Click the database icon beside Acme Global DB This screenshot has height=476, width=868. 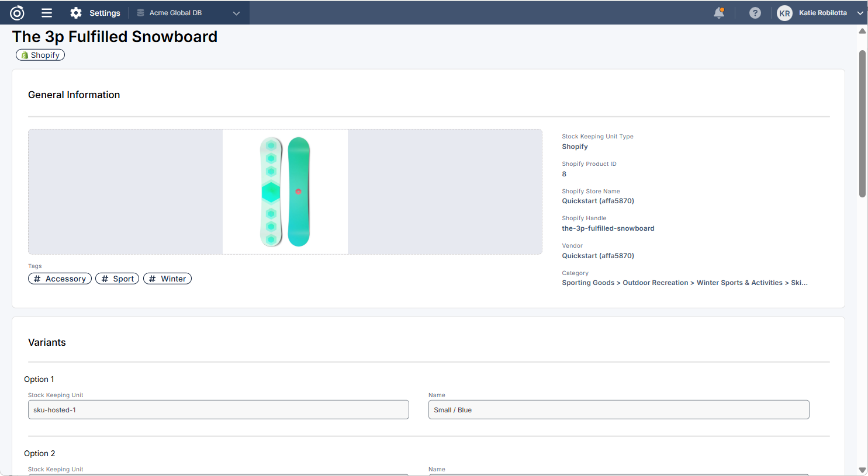tap(140, 13)
